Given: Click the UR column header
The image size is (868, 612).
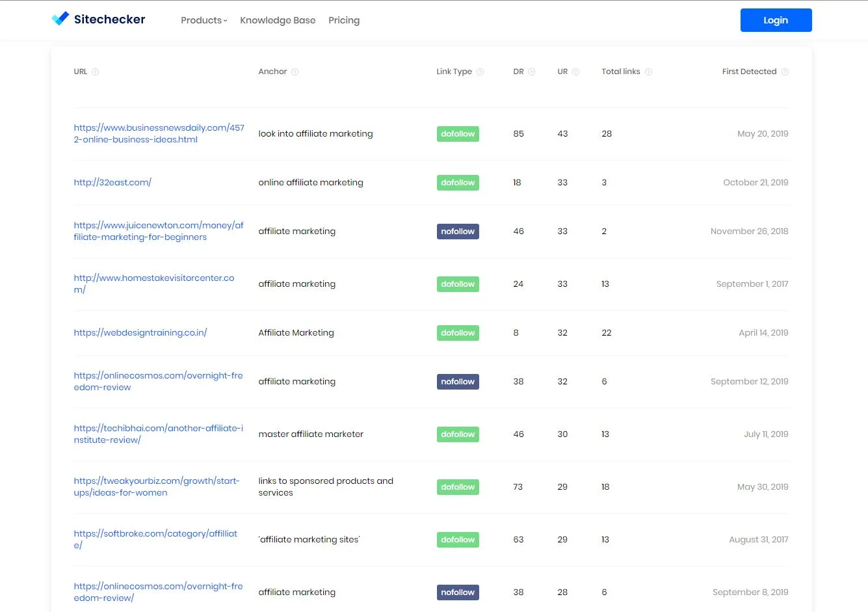Looking at the screenshot, I should (x=562, y=72).
